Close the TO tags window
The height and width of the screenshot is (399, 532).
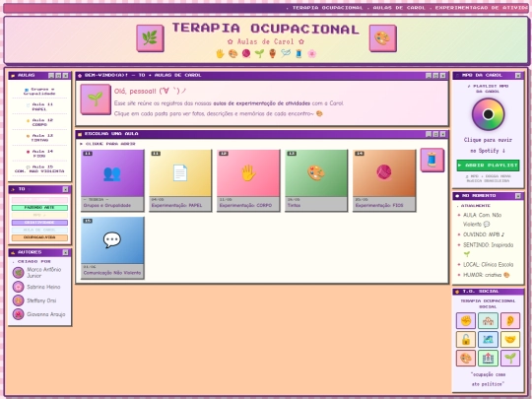pyautogui.click(x=65, y=189)
